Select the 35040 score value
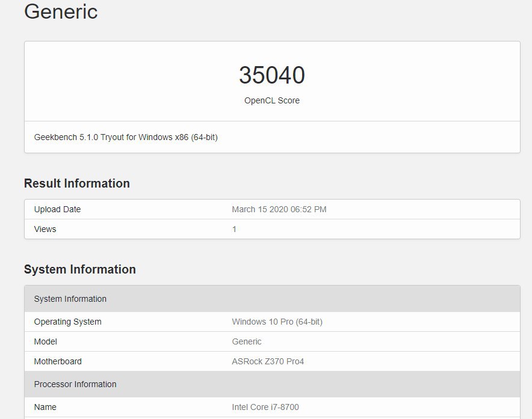This screenshot has width=532, height=419. tap(272, 75)
